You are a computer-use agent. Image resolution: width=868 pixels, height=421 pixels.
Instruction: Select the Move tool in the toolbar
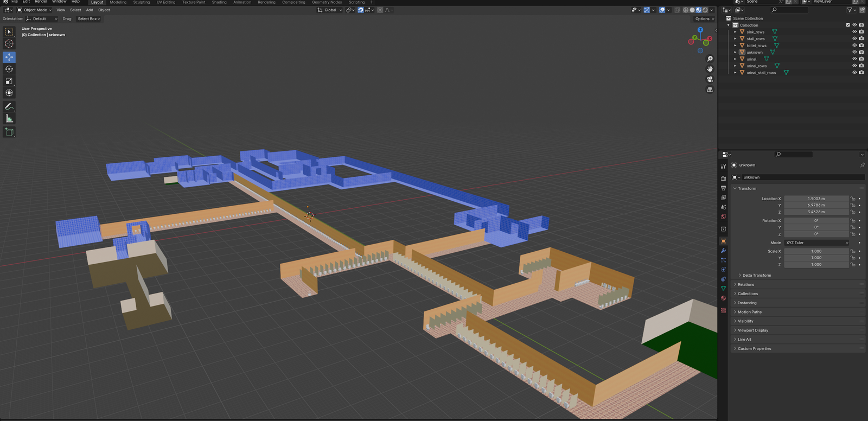pos(9,57)
